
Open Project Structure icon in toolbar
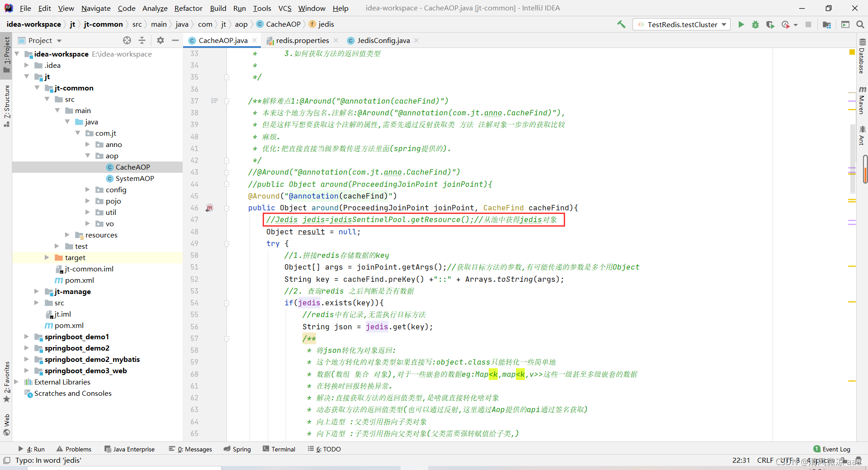pyautogui.click(x=827, y=24)
